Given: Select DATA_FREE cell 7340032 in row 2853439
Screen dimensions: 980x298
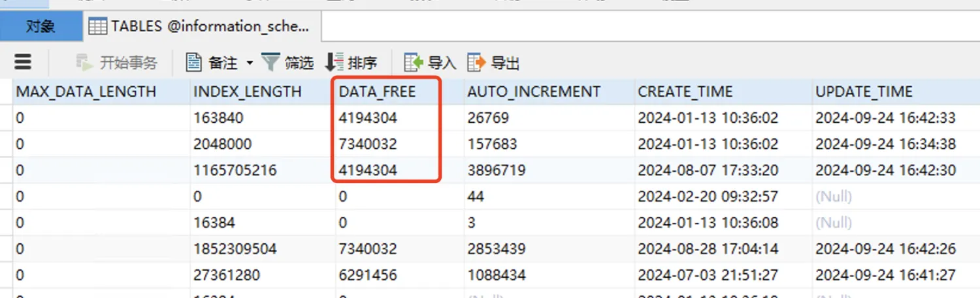Looking at the screenshot, I should 400,248.
